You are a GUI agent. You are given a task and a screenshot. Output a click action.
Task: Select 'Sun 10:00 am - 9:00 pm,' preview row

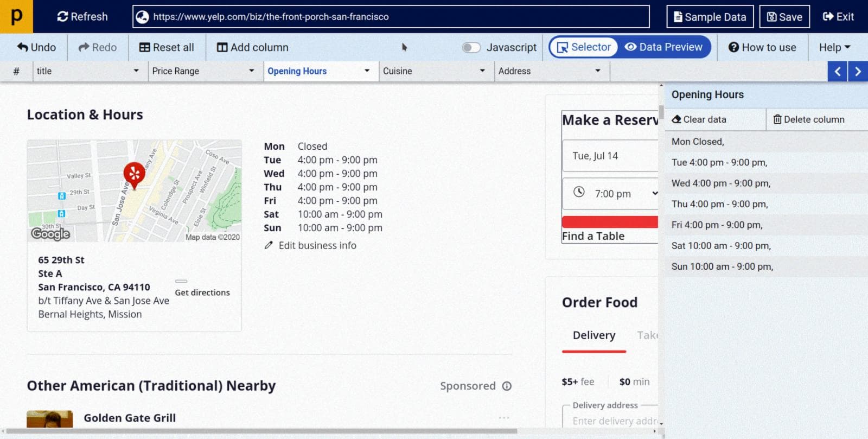[x=766, y=266]
